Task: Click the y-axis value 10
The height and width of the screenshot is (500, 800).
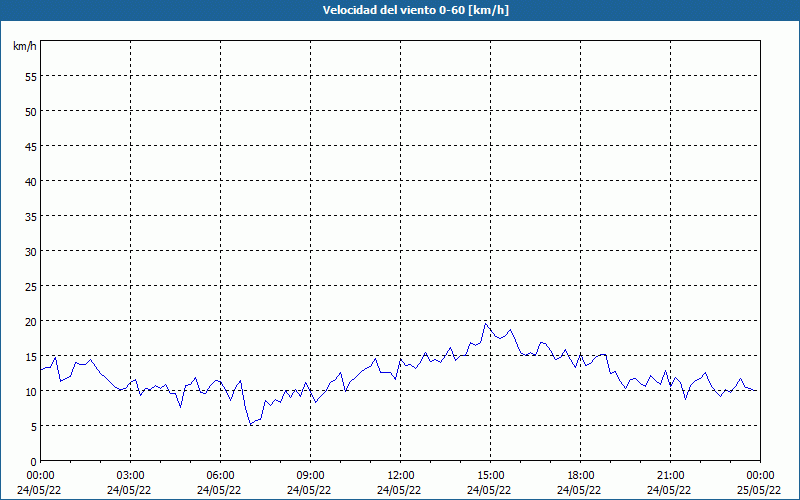Action: click(x=31, y=391)
